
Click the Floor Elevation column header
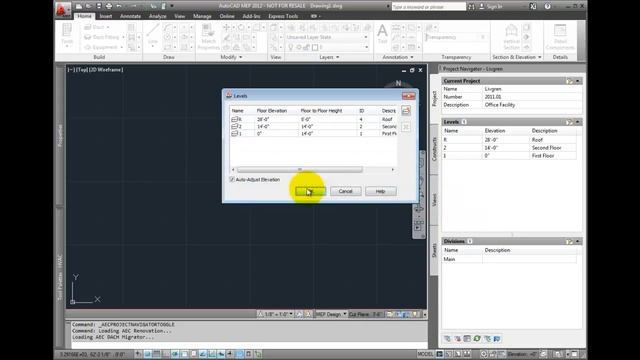[272, 111]
